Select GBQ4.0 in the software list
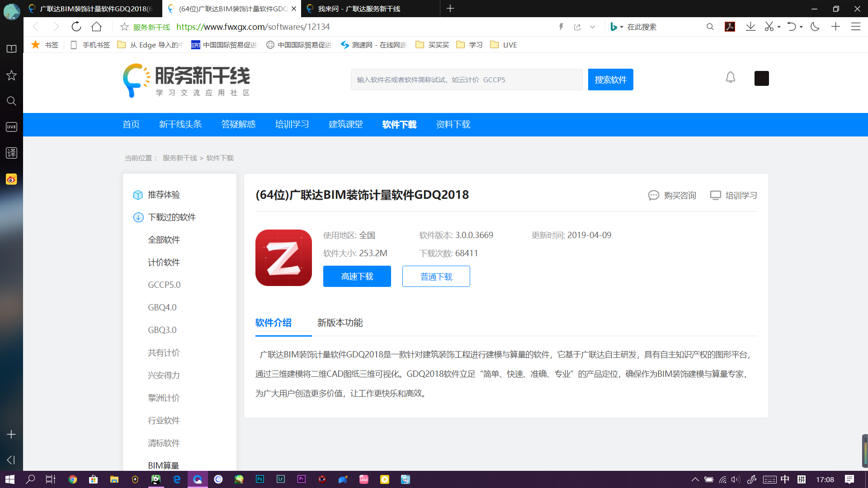 click(x=162, y=308)
